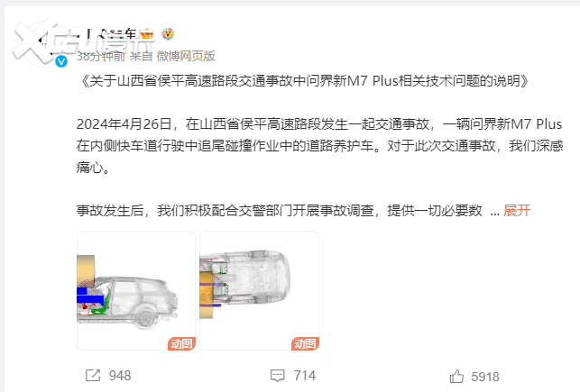Expand the full post with 展开
Viewport: 580px width, 392px height.
pyautogui.click(x=517, y=211)
